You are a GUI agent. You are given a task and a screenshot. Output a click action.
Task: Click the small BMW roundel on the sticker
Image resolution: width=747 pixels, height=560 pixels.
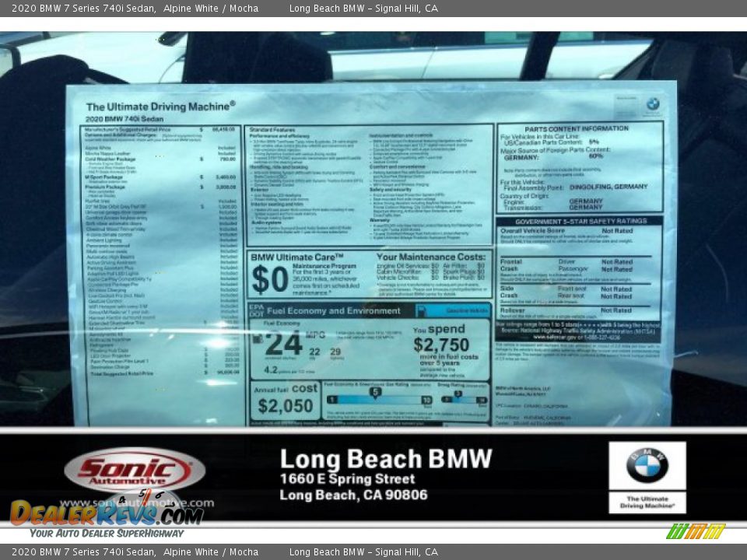coord(653,103)
